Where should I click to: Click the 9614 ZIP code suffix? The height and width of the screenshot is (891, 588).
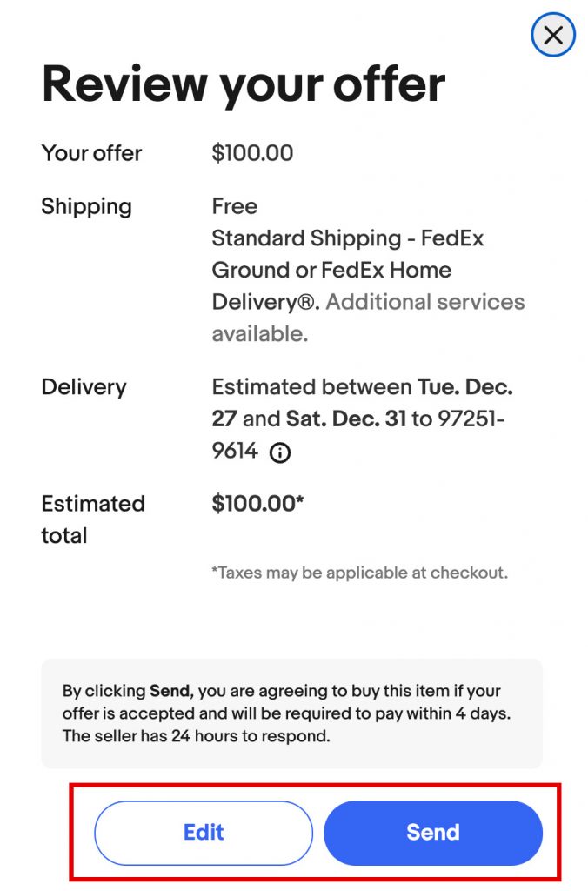point(235,451)
